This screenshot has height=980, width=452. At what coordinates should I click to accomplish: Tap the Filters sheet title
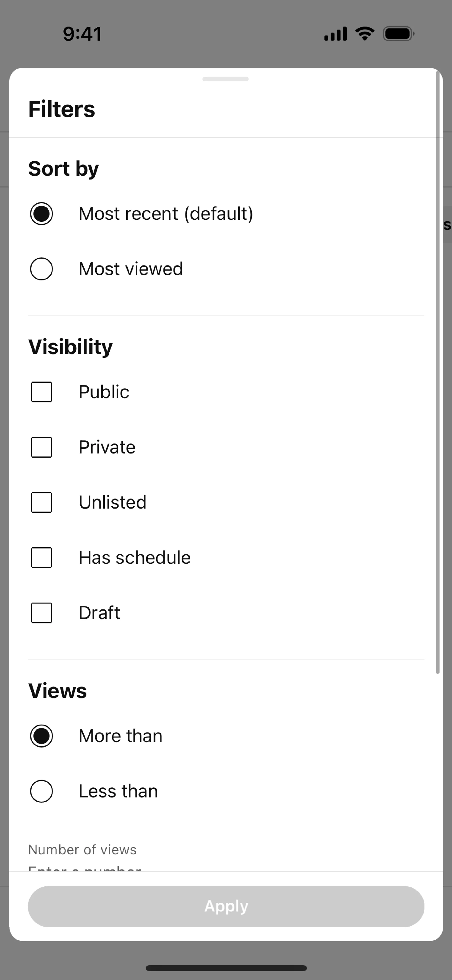[62, 109]
